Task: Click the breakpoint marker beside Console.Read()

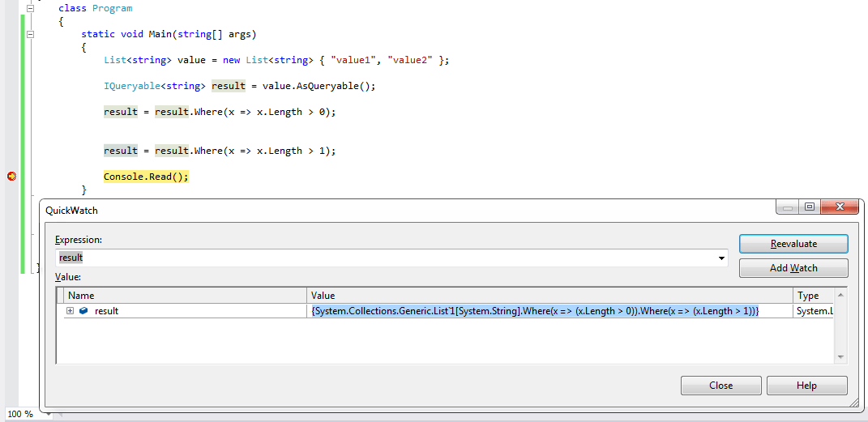Action: point(11,177)
